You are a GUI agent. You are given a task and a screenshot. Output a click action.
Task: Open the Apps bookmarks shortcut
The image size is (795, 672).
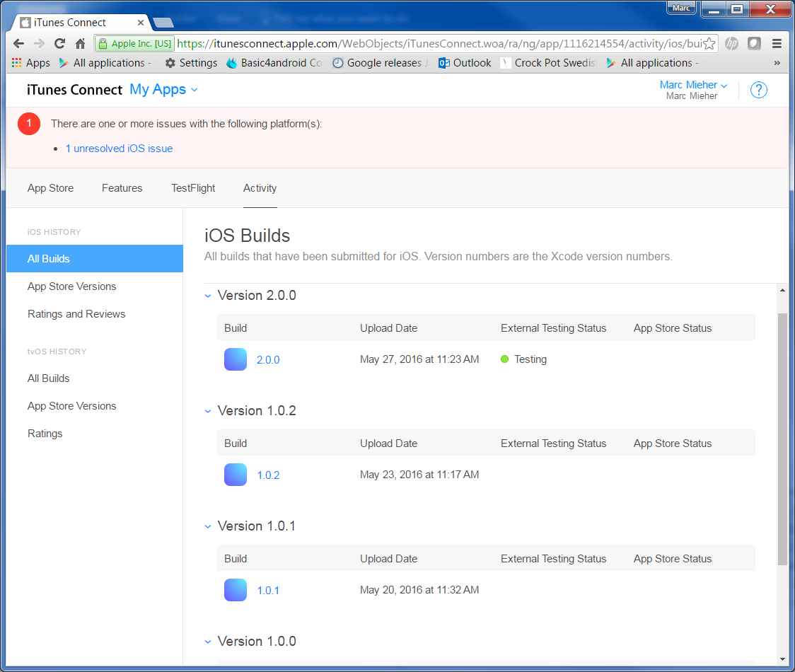click(31, 63)
